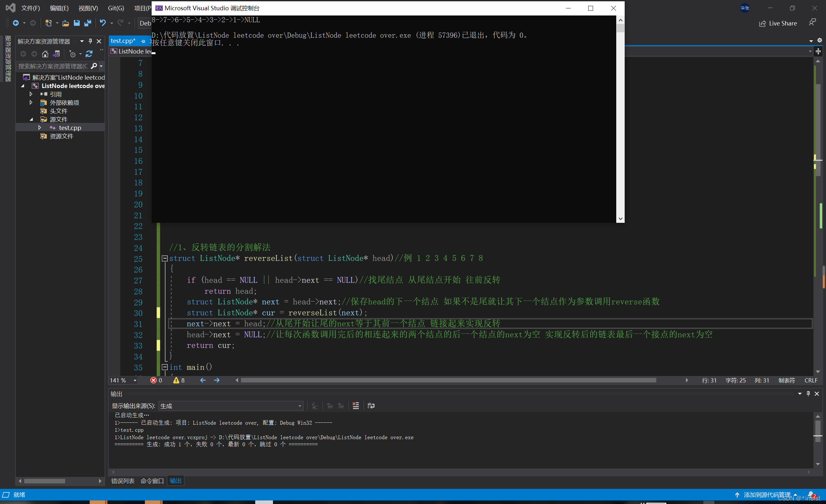The height and width of the screenshot is (504, 826).
Task: Click Clear All icon in Output panel
Action: point(356,406)
